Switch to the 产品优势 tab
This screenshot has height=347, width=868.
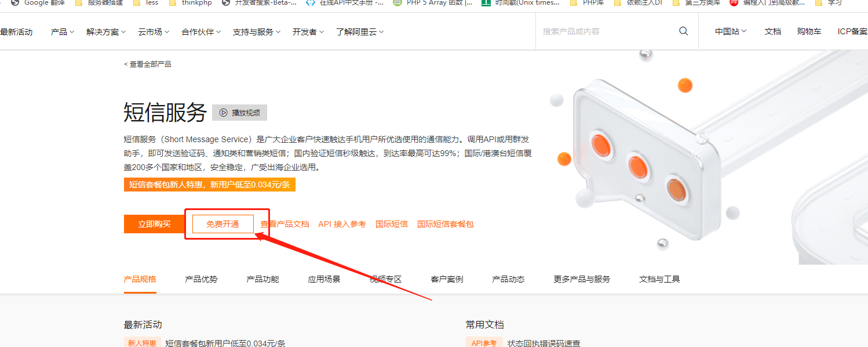201,279
